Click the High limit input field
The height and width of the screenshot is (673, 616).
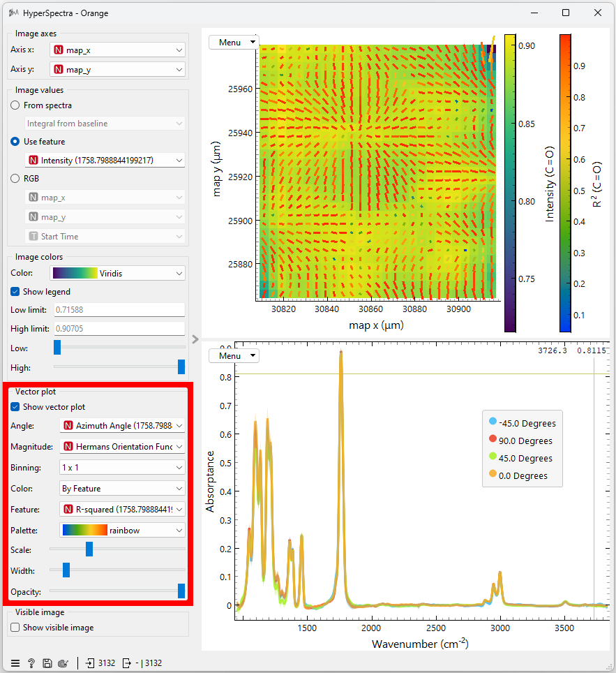119,328
